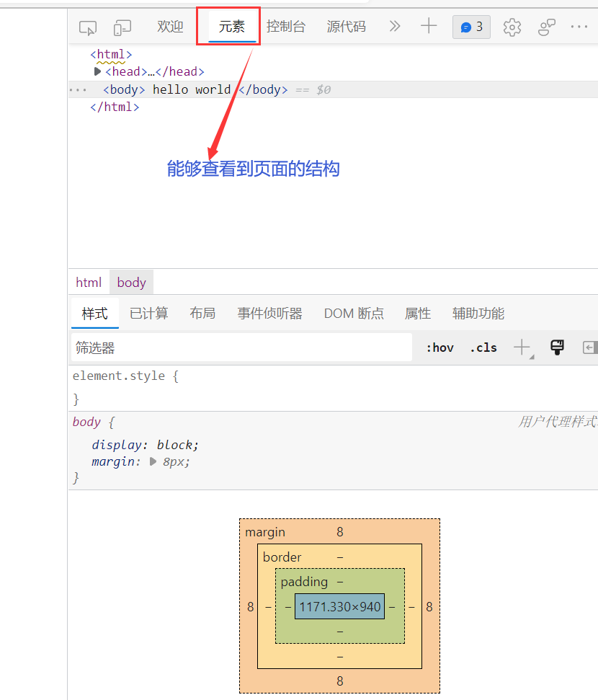Select the <html> opening tag node
Screen dimensions: 598x700
coord(111,55)
